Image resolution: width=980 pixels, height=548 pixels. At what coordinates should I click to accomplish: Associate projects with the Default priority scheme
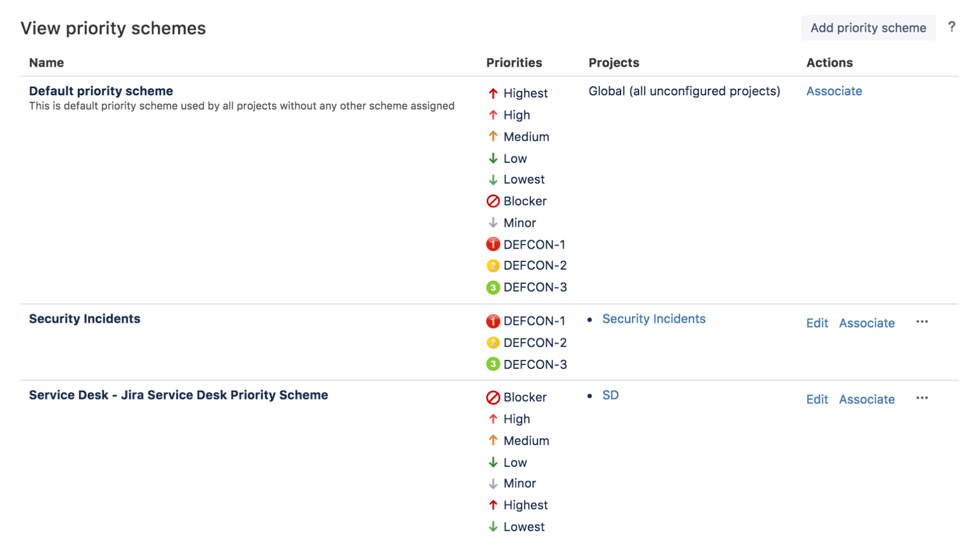pos(834,91)
